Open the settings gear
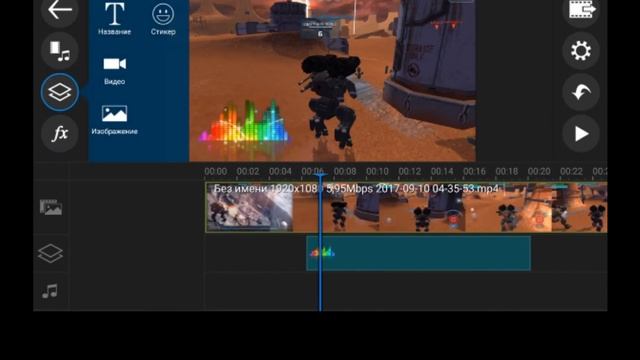Viewport: 640px width, 360px height. [581, 51]
